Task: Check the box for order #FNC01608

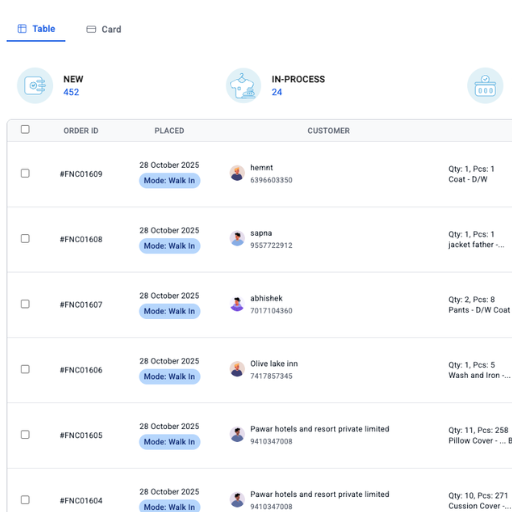Action: point(25,239)
